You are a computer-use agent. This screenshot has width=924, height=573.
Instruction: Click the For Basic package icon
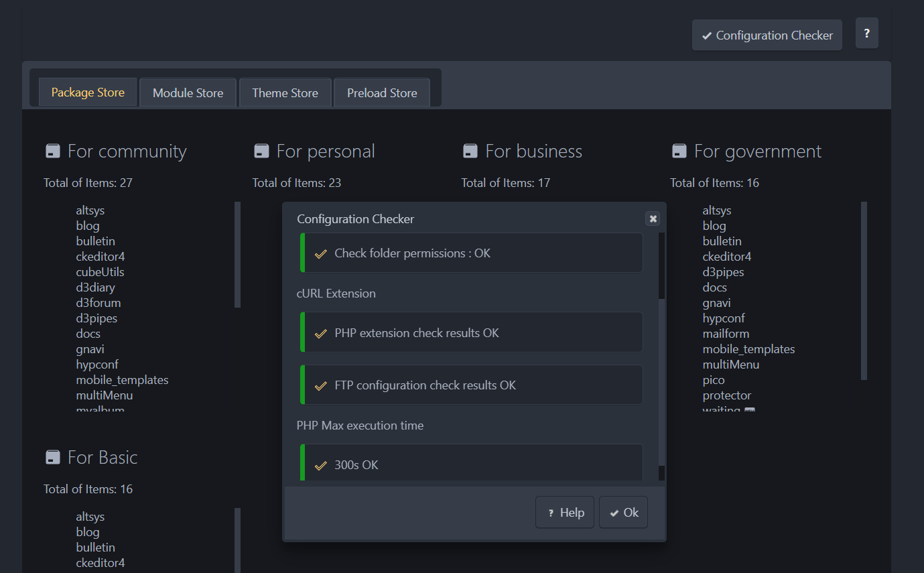[x=52, y=458]
